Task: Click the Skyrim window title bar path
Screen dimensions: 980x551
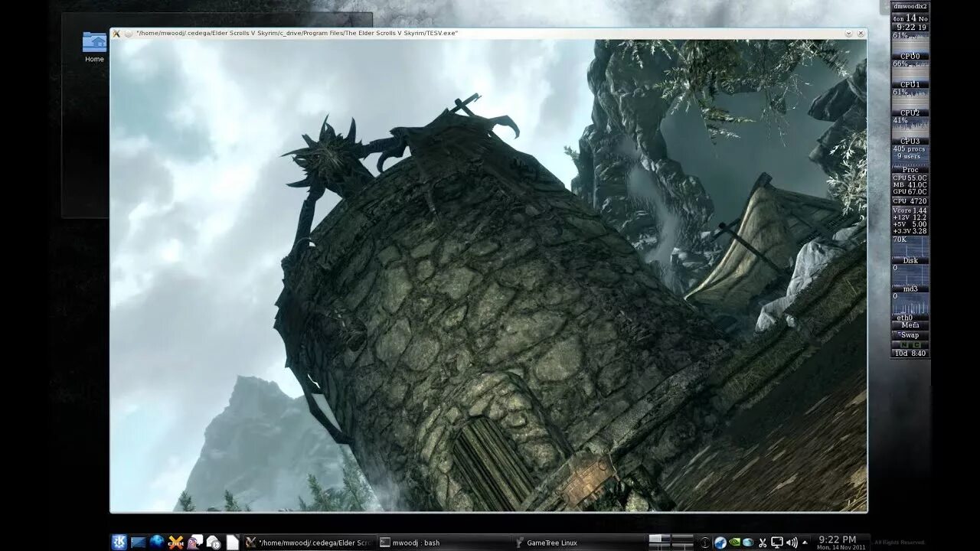Action: click(x=297, y=34)
